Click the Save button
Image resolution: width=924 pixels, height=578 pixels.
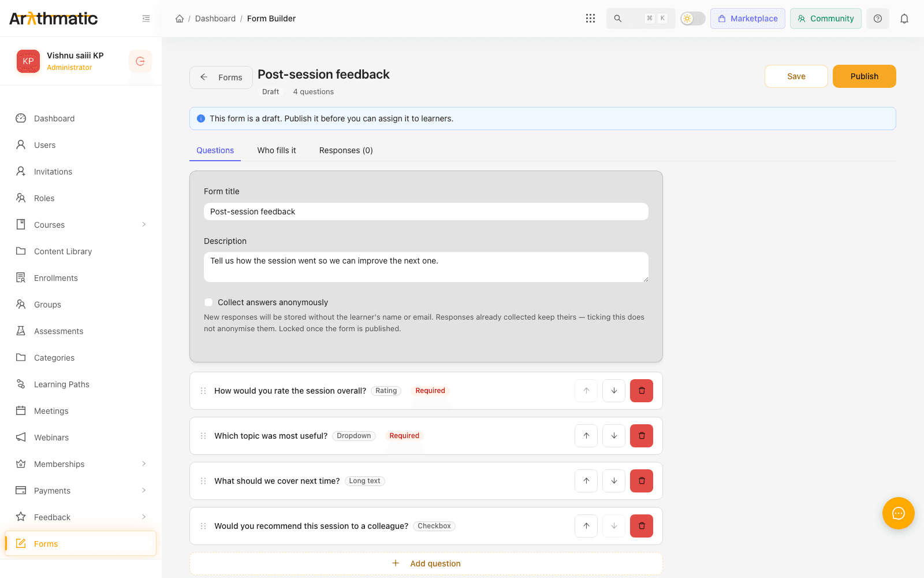coord(796,76)
